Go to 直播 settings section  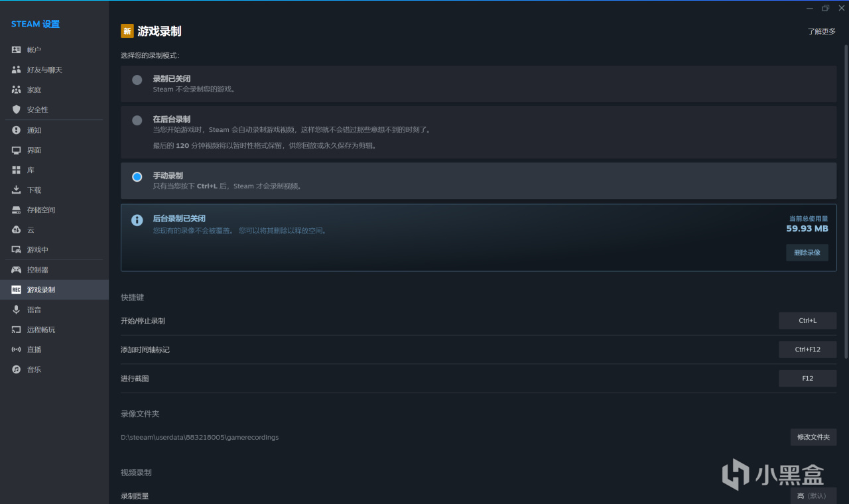(x=54, y=349)
